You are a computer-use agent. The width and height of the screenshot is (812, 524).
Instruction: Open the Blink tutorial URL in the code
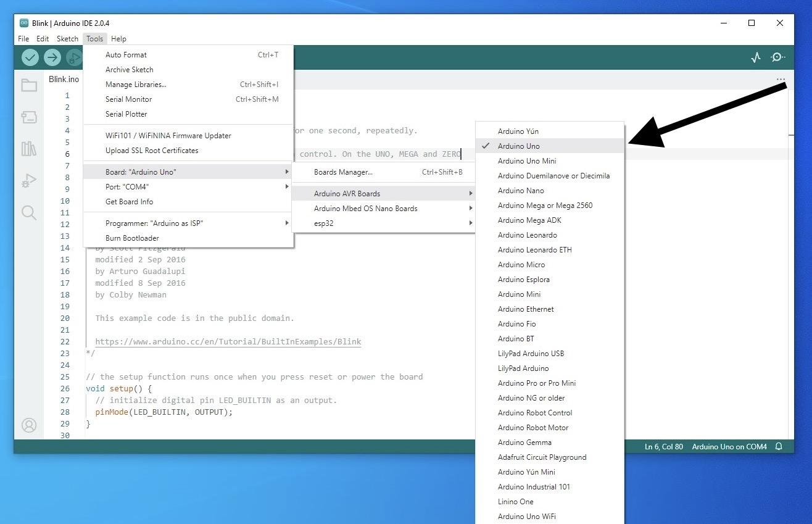tap(228, 341)
